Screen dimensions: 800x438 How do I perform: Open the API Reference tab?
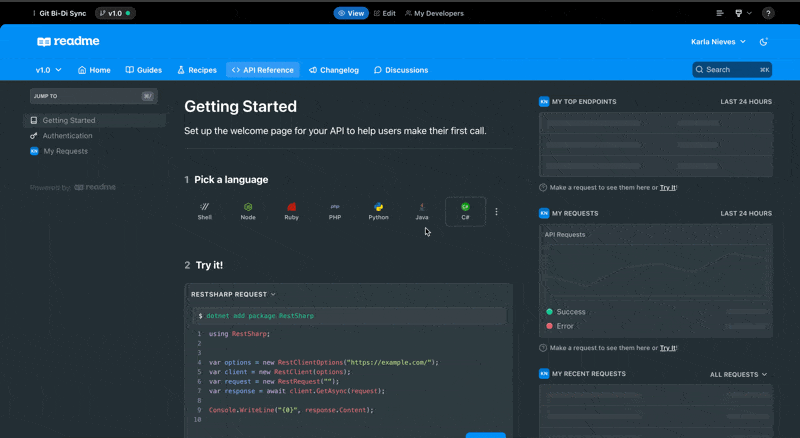[x=263, y=70]
